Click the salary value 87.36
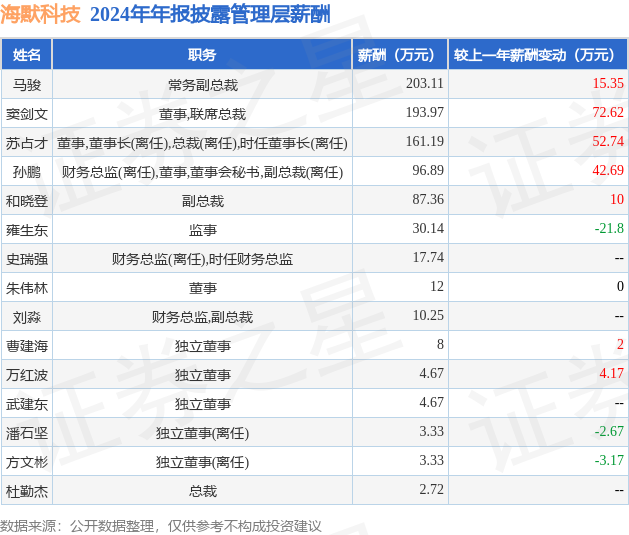This screenshot has height=535, width=629. pos(428,199)
